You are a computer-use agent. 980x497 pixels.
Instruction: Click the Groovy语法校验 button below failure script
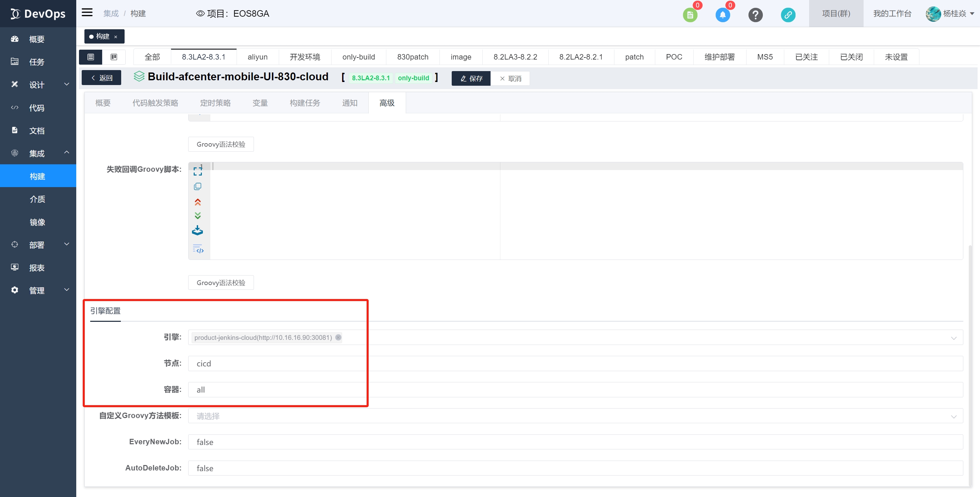221,283
